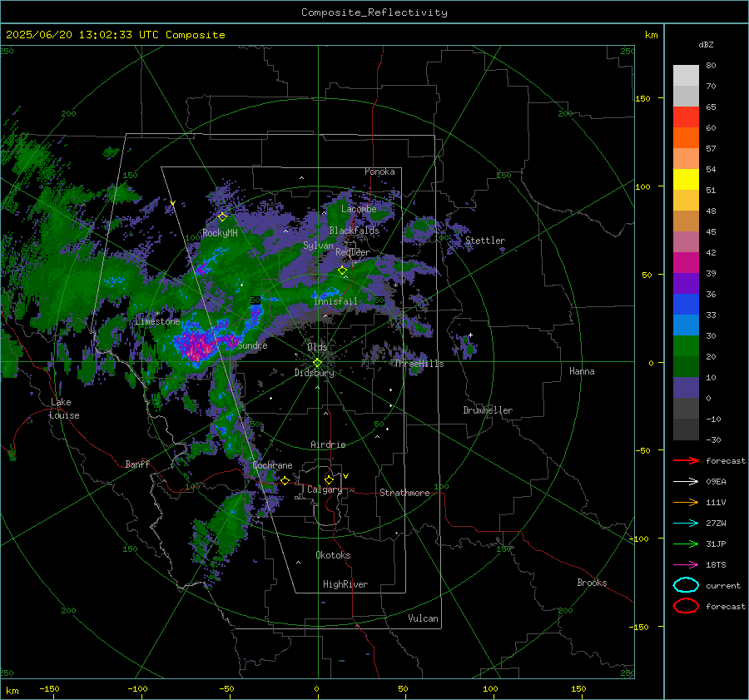This screenshot has height=700, width=749.
Task: Click the 39 dBZ magenta swatch
Action: tap(686, 263)
